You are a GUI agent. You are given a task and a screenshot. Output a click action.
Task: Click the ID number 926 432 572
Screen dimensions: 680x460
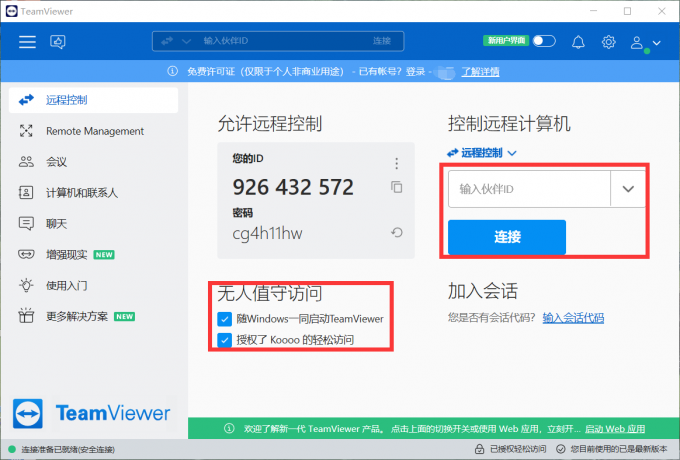coord(293,187)
